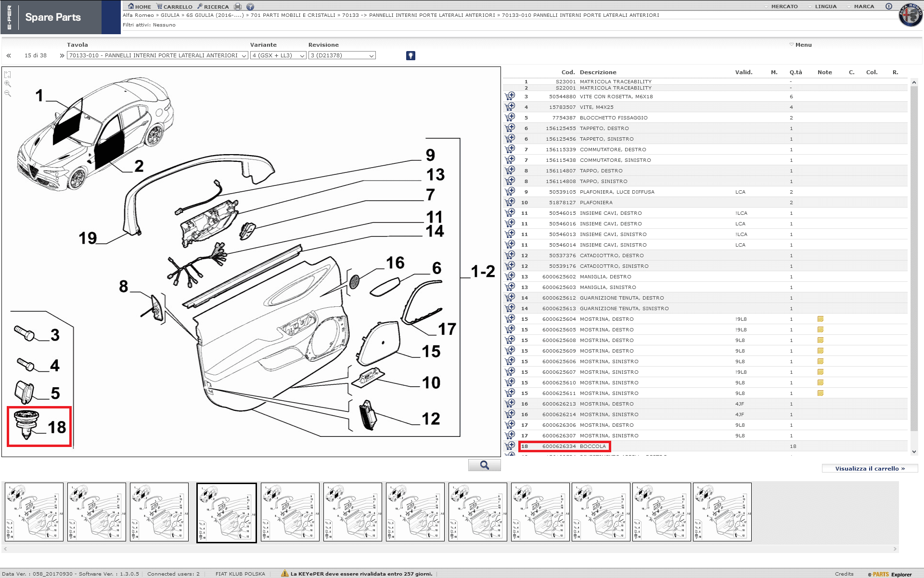
Task: Click the Descrizione column header
Action: pyautogui.click(x=598, y=72)
